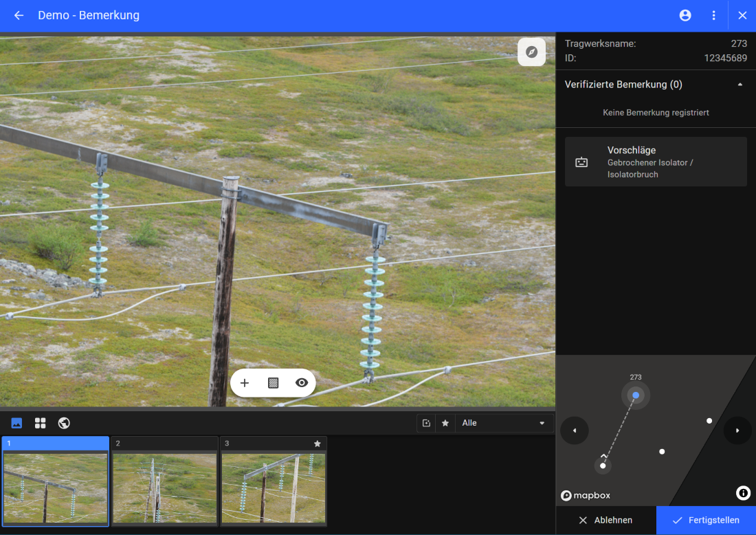Click the pattern overlay tool in the viewer

coord(273,382)
